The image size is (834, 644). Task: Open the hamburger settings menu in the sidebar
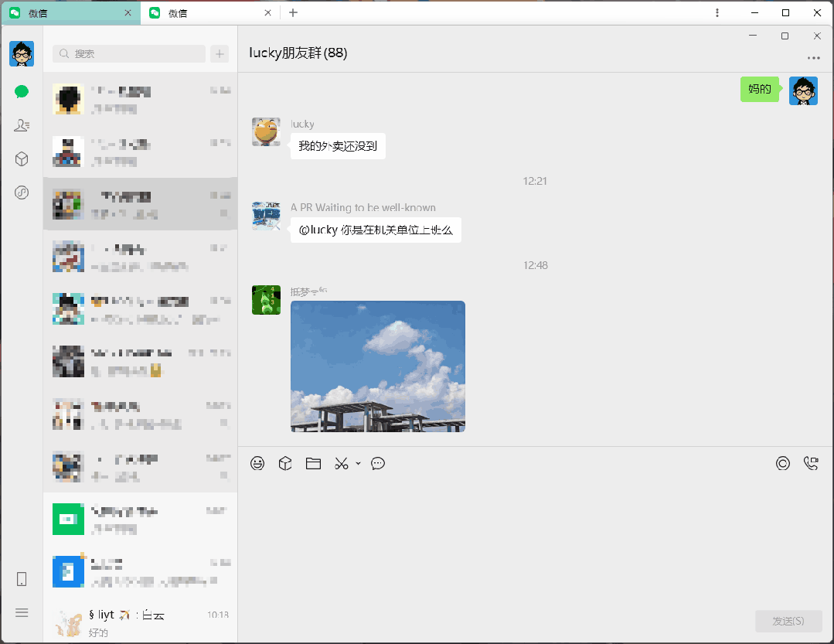tap(22, 612)
